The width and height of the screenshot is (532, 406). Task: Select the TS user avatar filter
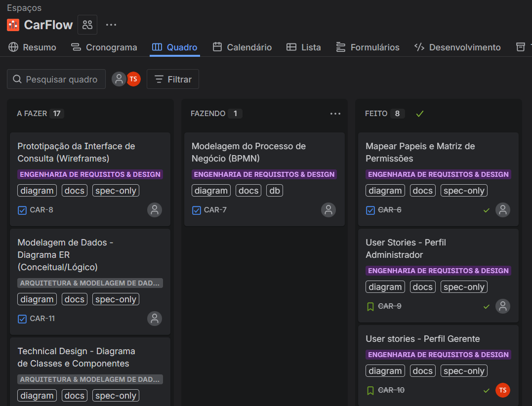click(x=133, y=79)
